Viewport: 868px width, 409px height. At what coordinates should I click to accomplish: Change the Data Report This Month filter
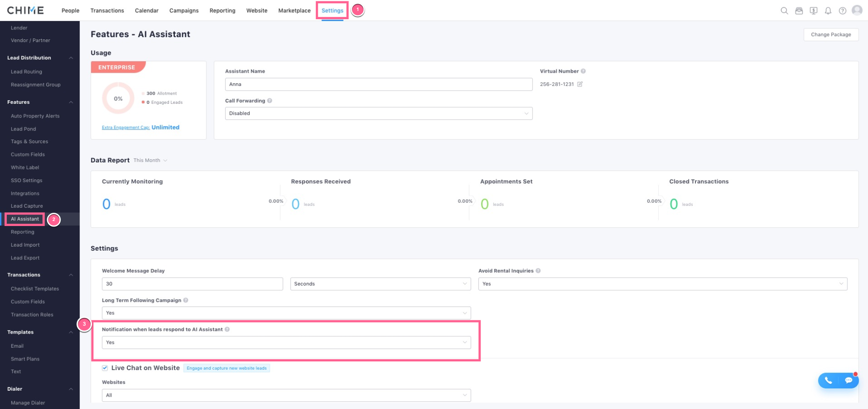(150, 161)
